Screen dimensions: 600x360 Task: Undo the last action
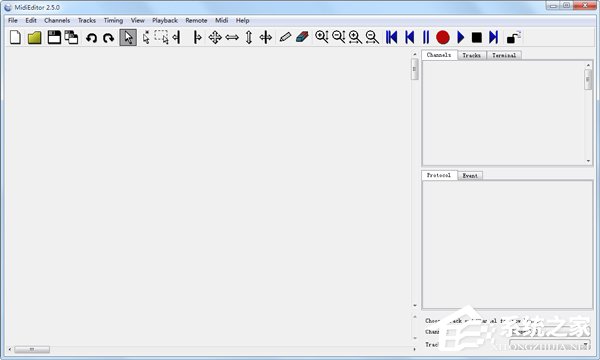pos(91,38)
